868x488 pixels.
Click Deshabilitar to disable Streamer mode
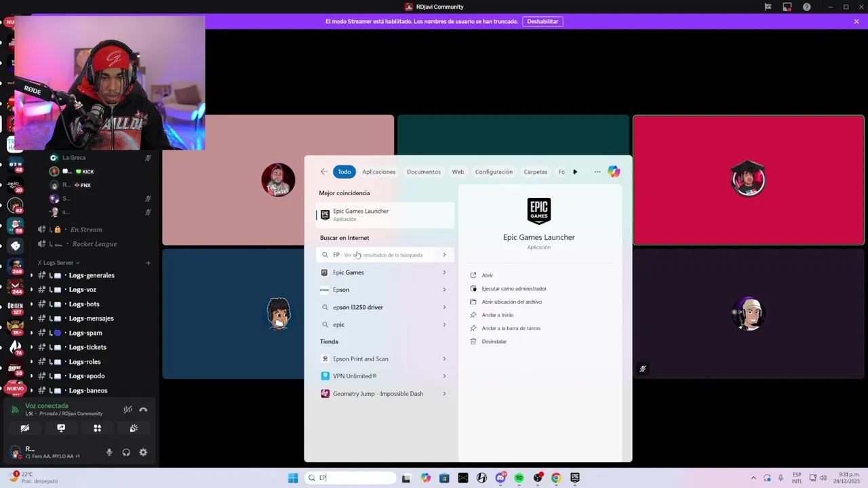[542, 22]
